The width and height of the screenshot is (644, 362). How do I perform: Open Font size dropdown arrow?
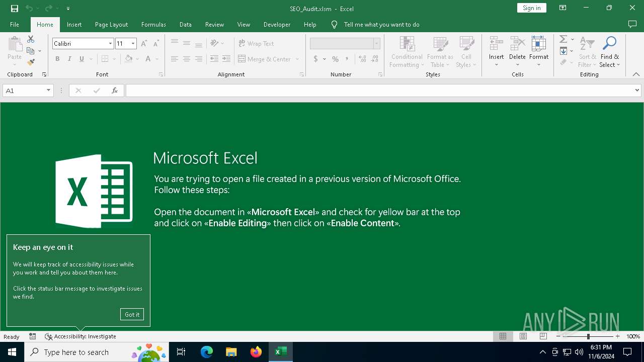click(133, 44)
